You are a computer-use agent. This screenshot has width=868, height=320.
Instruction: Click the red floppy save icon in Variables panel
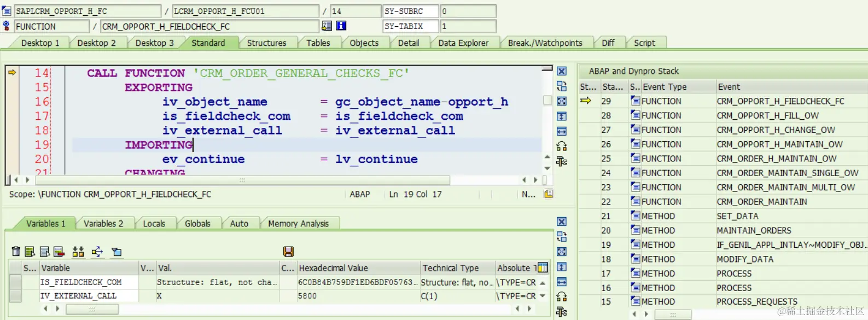(x=288, y=252)
